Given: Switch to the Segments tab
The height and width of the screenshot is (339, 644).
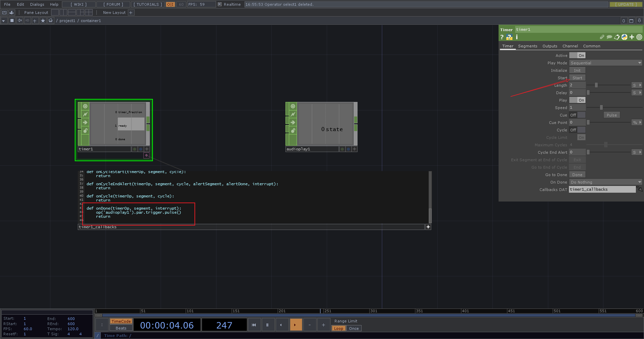Looking at the screenshot, I should pyautogui.click(x=528, y=46).
